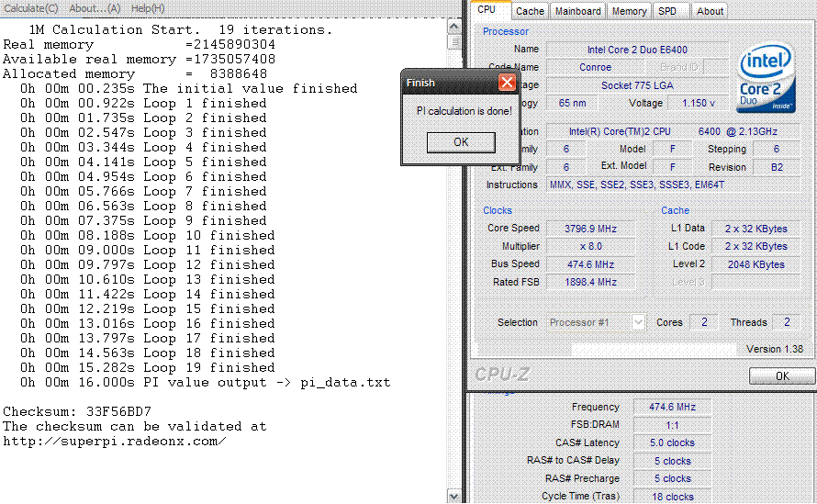Image resolution: width=817 pixels, height=504 pixels.
Task: Click the Super PI scrollbar thumb
Action: pos(453,41)
